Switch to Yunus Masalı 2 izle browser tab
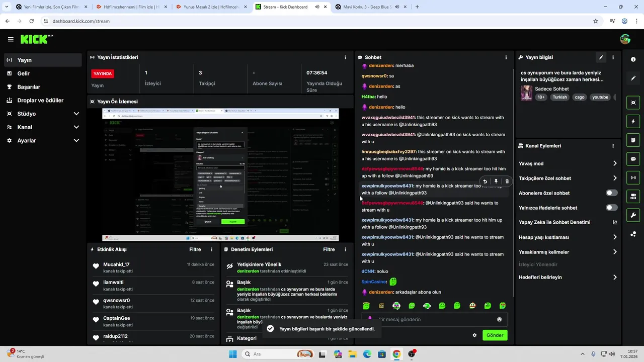The height and width of the screenshot is (362, 644). point(211,7)
